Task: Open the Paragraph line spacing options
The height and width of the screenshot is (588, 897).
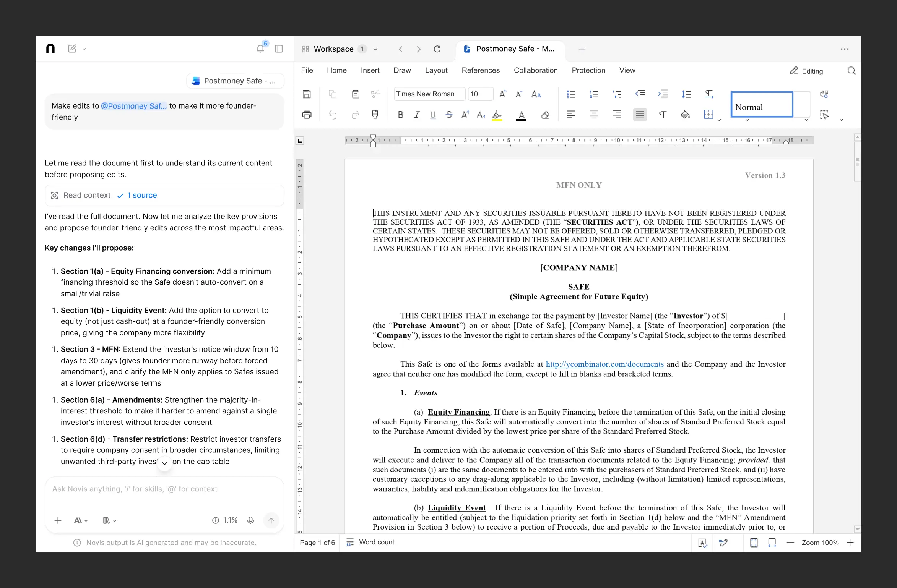Action: [686, 94]
